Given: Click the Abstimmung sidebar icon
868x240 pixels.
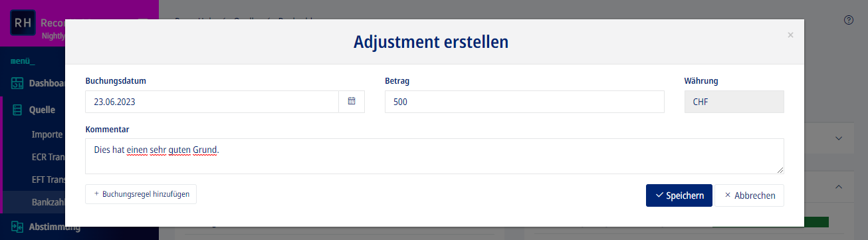Looking at the screenshot, I should (x=17, y=227).
